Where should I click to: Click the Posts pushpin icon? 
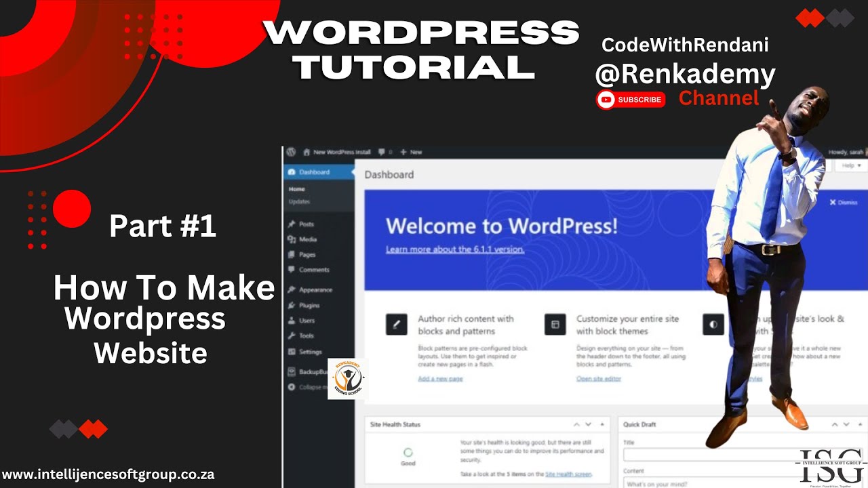292,224
